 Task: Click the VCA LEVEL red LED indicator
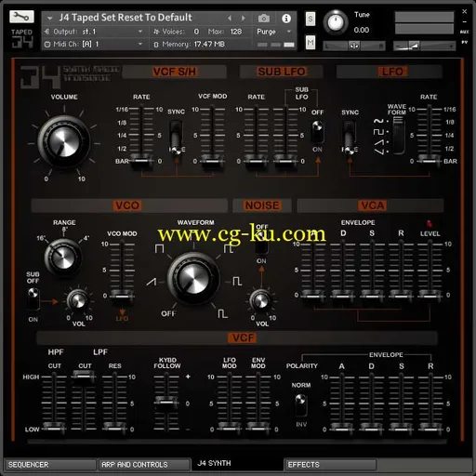(x=430, y=223)
